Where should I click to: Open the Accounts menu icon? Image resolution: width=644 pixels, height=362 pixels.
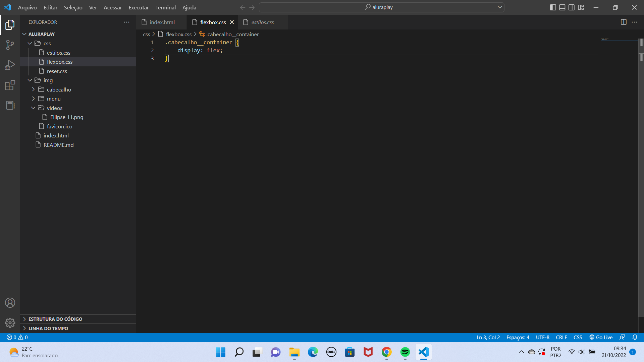pyautogui.click(x=10, y=303)
